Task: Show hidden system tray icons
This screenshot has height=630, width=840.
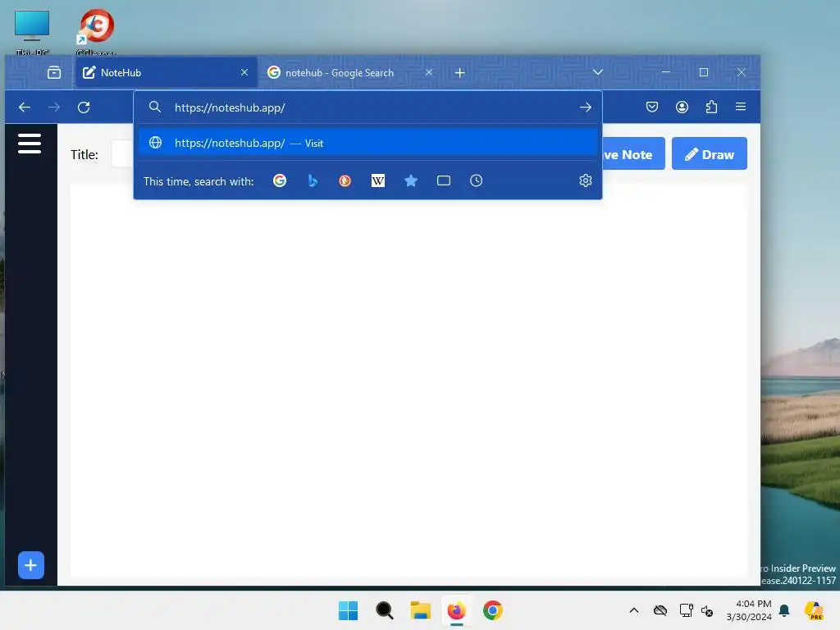Action: pyautogui.click(x=634, y=610)
